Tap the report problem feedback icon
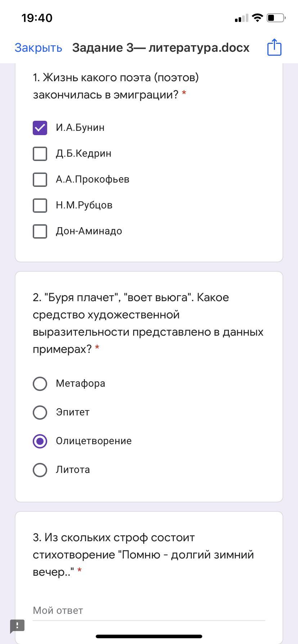298x644 pixels. pos(17,626)
